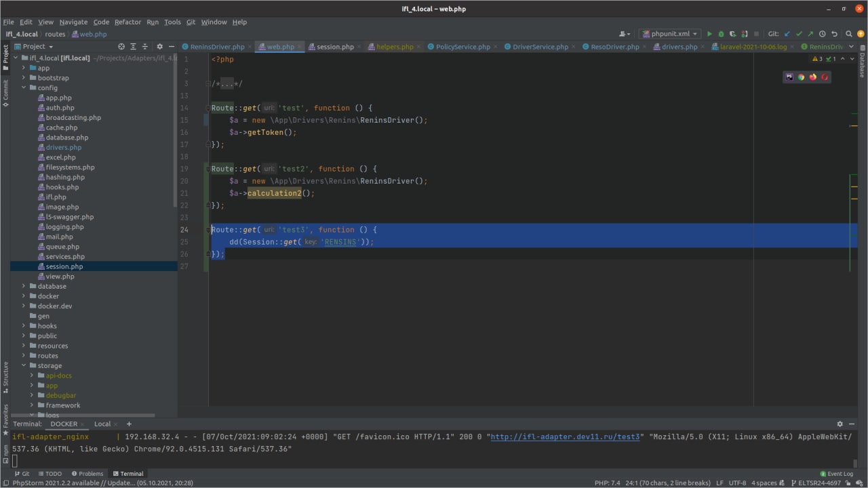Toggle the Structure side panel
Viewport: 868px width, 488px height.
coord(5,374)
